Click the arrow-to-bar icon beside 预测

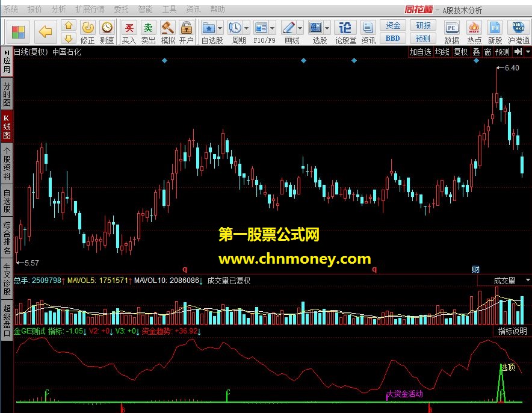click(x=518, y=52)
